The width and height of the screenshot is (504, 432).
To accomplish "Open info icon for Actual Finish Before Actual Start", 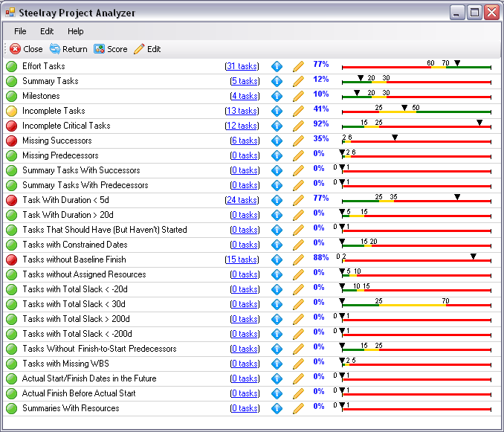I will pyautogui.click(x=277, y=393).
